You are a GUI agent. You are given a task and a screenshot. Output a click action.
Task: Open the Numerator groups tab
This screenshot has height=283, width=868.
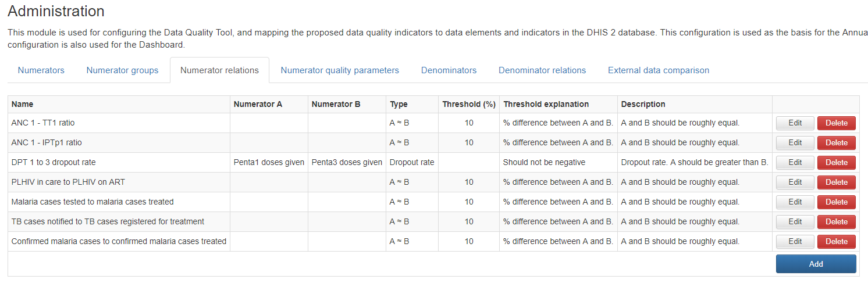pyautogui.click(x=122, y=70)
